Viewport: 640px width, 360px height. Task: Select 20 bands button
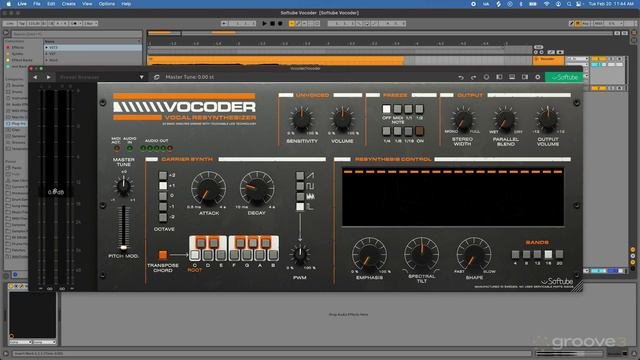point(559,254)
